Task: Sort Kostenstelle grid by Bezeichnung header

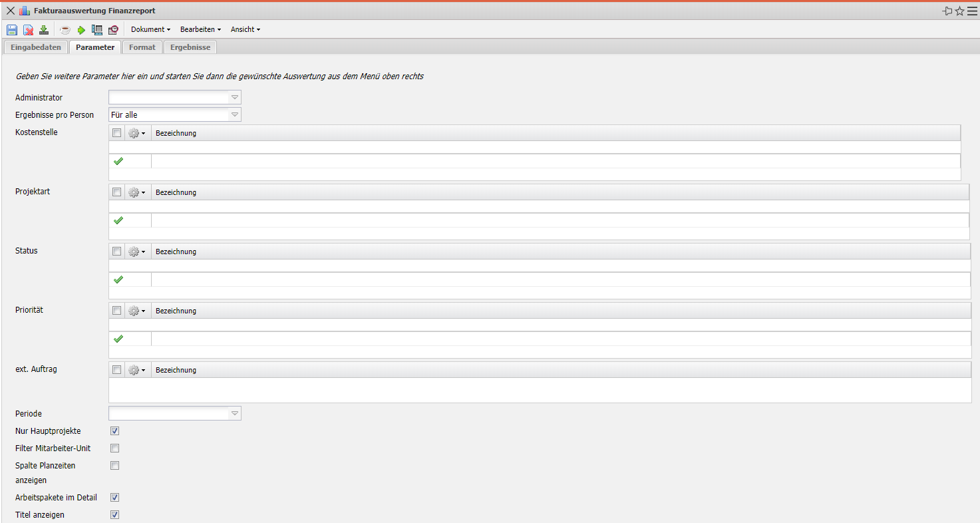Action: point(556,133)
